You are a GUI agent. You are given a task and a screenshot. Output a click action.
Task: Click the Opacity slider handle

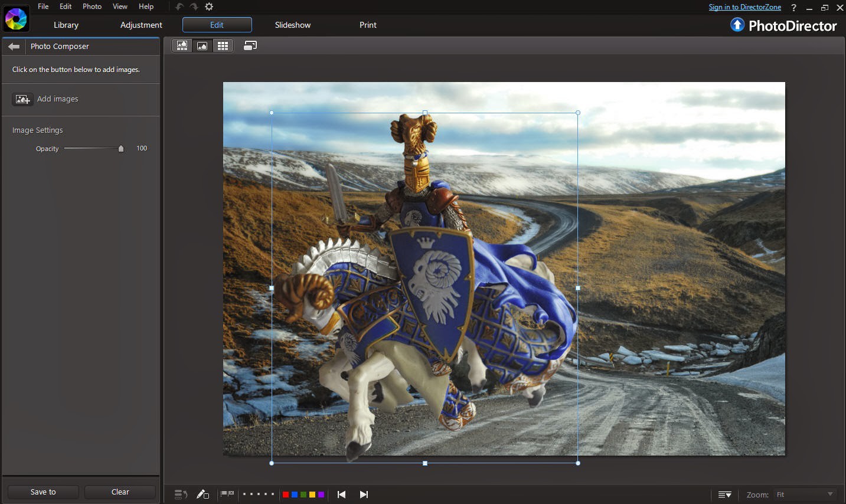pos(121,149)
